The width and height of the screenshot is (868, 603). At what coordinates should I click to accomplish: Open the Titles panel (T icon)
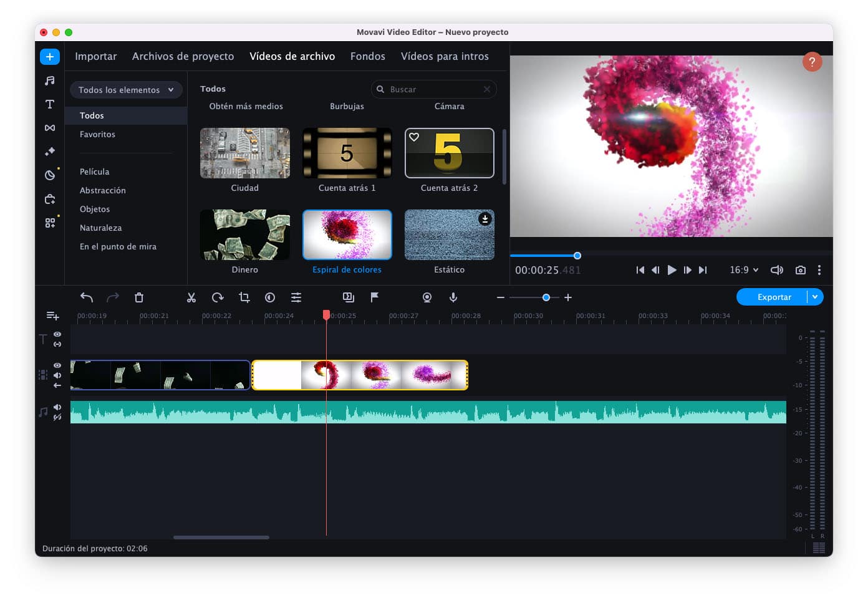[x=50, y=104]
